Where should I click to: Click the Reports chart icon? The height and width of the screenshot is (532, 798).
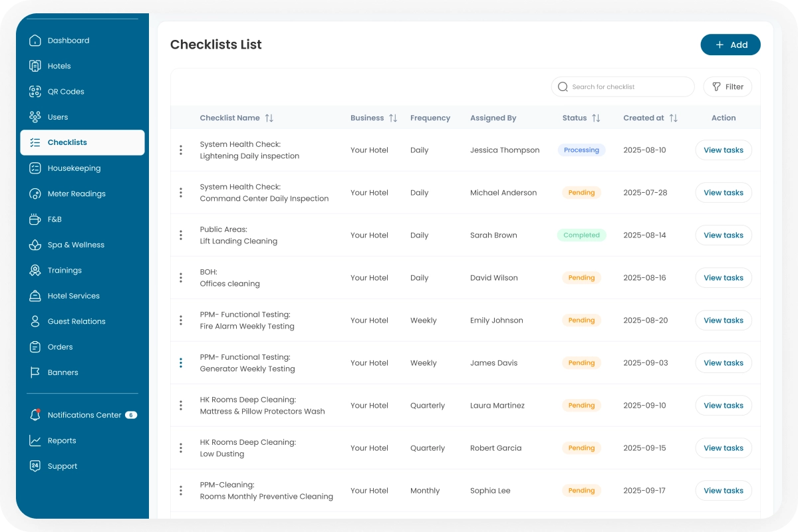35,440
